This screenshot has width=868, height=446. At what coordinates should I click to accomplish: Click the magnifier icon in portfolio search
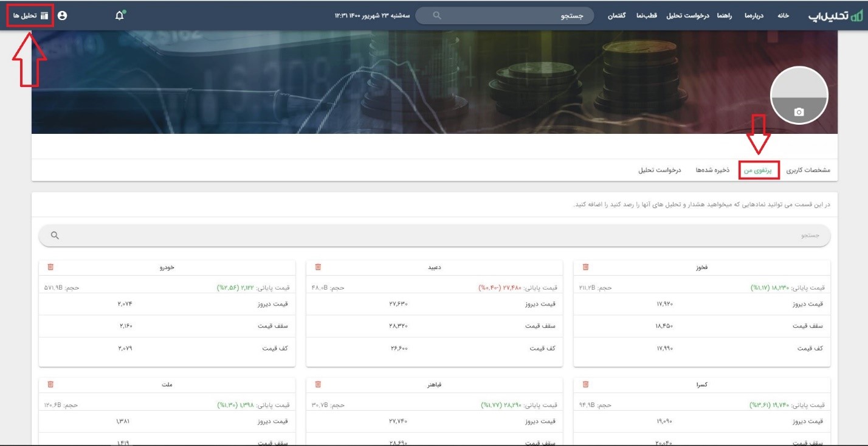click(x=55, y=235)
